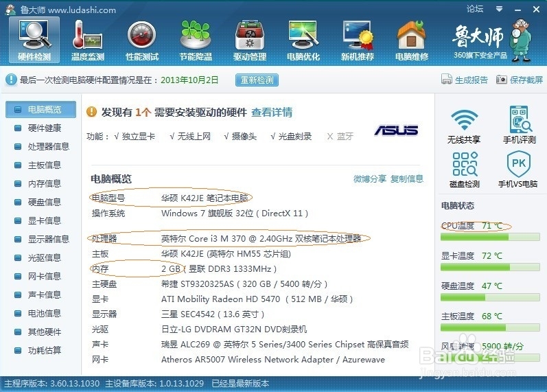
Task: Click the CPU温度 temperature bar
Action: pyautogui.click(x=490, y=238)
